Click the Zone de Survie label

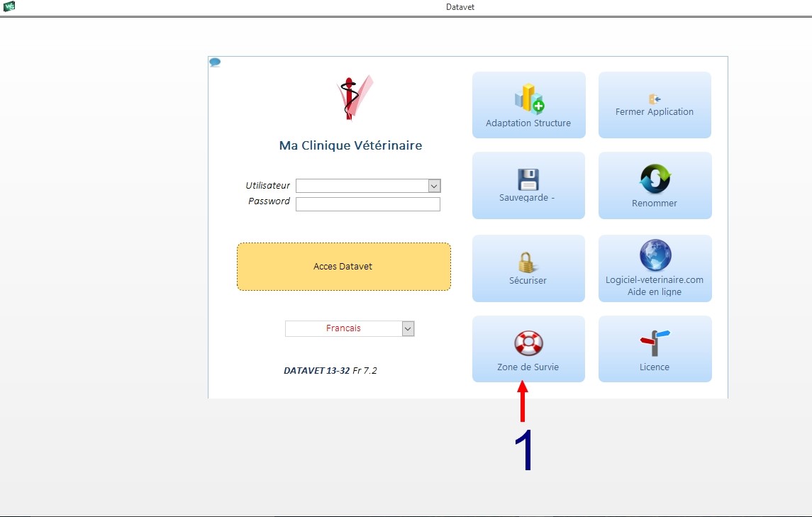pyautogui.click(x=528, y=367)
